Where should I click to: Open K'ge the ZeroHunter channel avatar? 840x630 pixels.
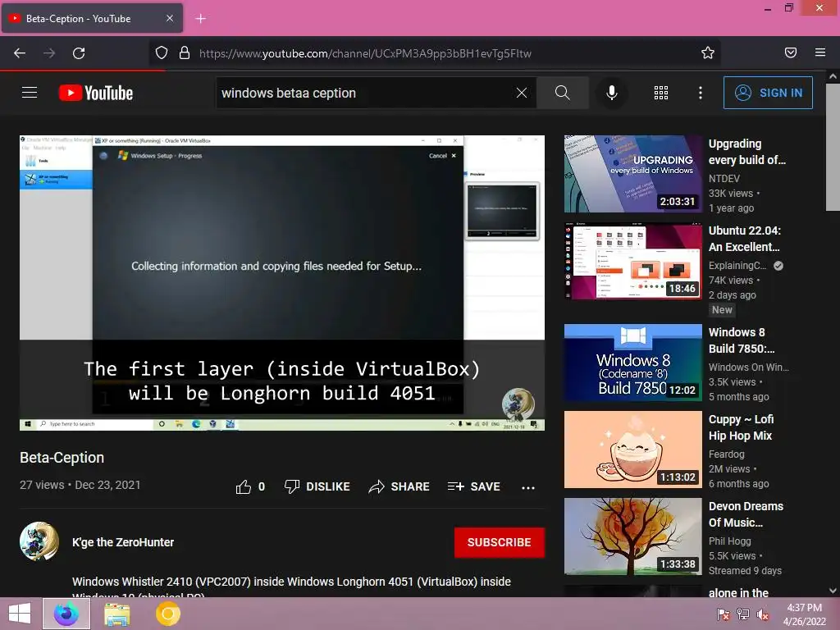[x=39, y=541]
